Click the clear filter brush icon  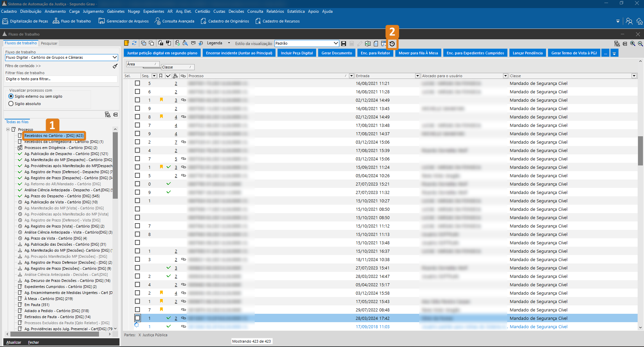point(115,66)
